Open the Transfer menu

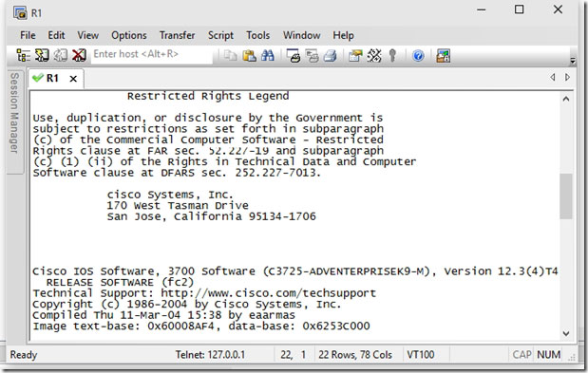coord(177,35)
